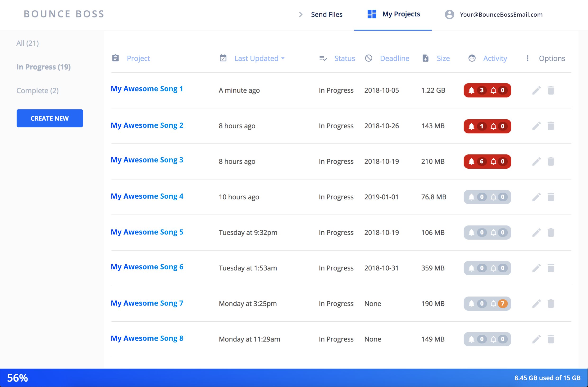Viewport: 588px width, 387px height.
Task: Sort by the Size column header
Action: [x=443, y=58]
